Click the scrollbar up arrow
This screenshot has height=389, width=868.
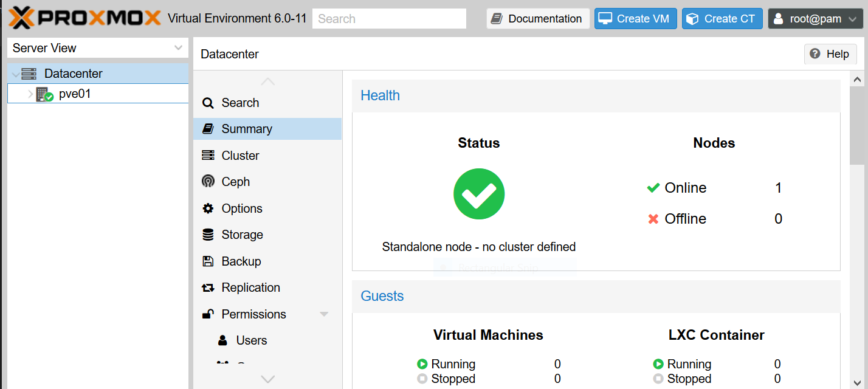[857, 79]
